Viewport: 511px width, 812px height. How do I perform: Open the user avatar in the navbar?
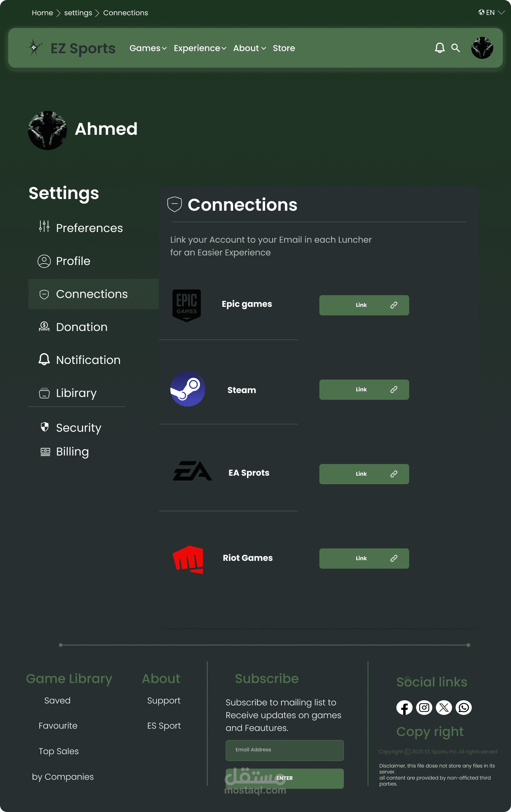482,48
